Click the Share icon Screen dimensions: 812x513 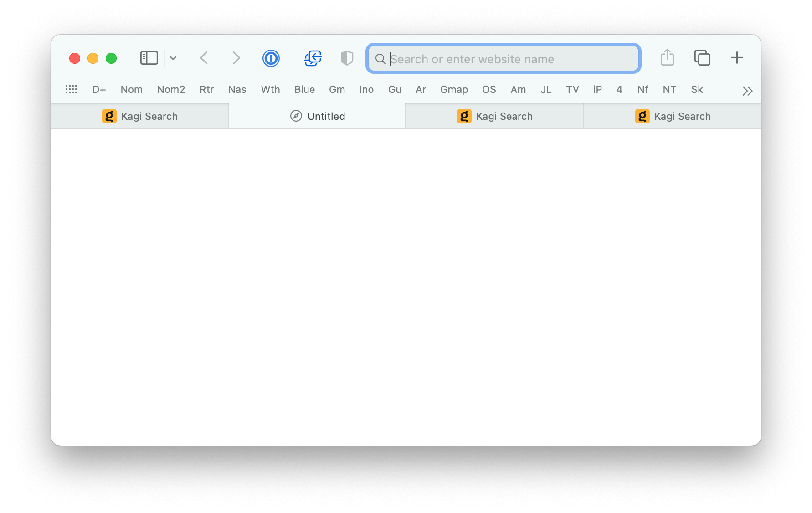click(667, 58)
